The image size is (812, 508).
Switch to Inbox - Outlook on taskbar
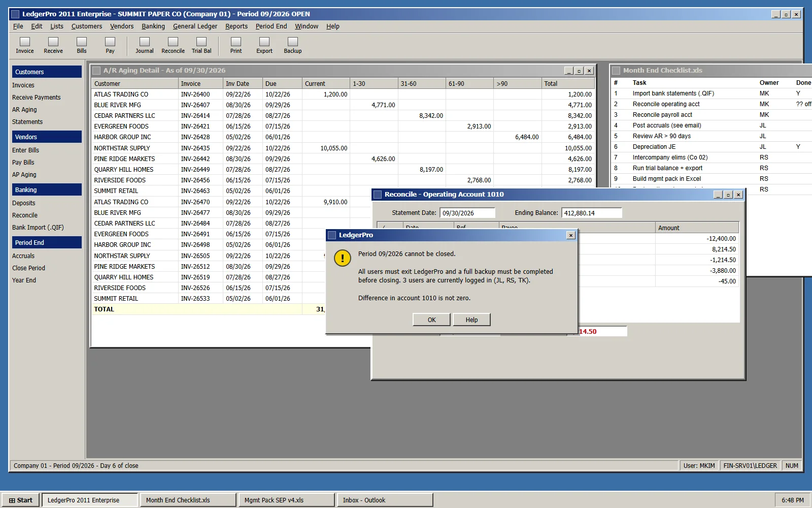(x=385, y=500)
